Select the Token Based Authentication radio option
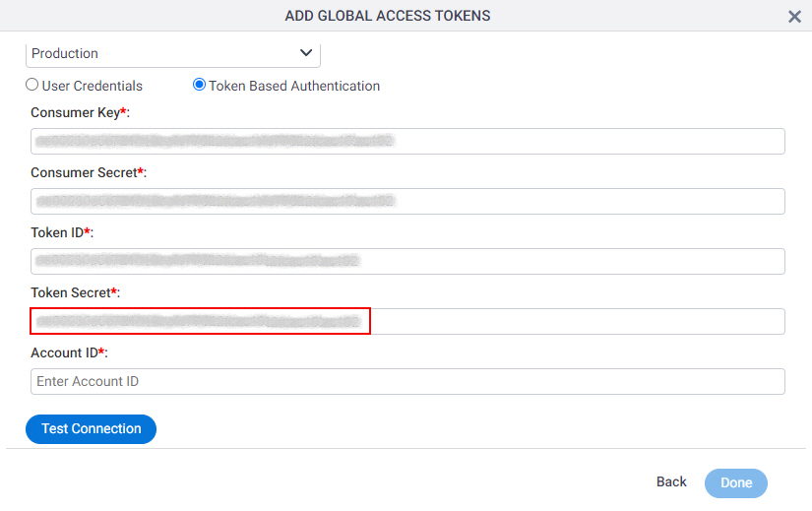Image resolution: width=812 pixels, height=511 pixels. point(199,85)
